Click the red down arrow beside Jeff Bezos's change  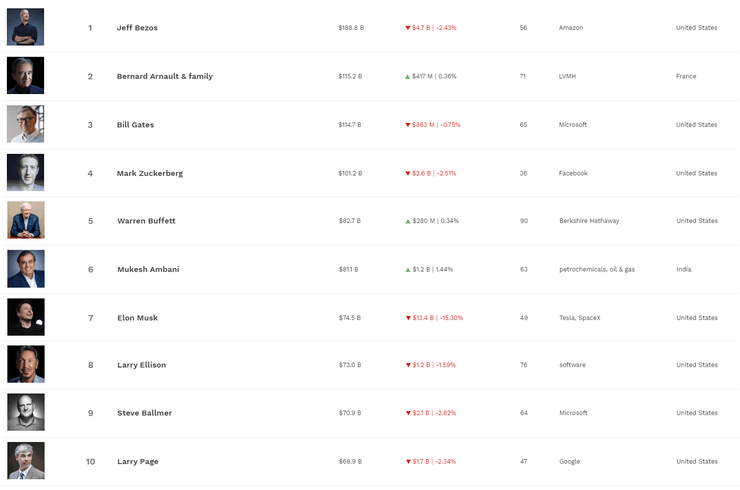[x=408, y=28]
